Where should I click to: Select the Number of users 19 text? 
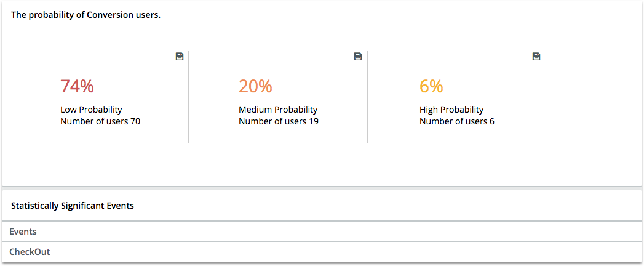(x=279, y=121)
